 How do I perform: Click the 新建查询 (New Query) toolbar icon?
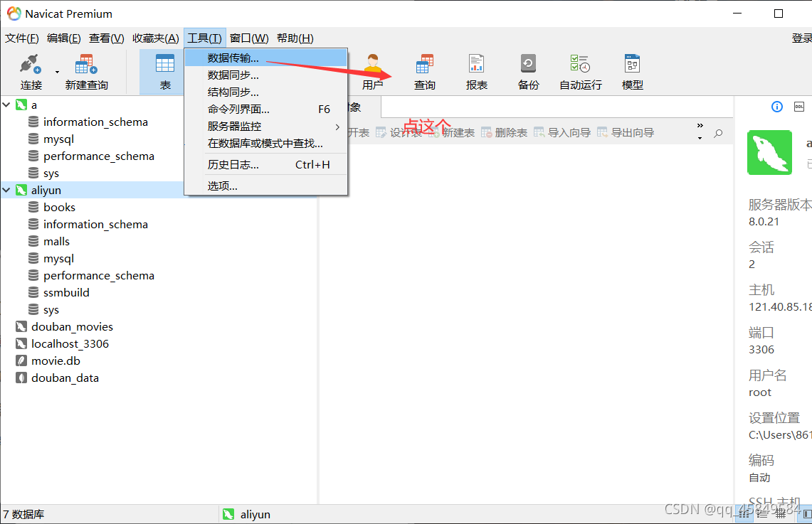87,72
